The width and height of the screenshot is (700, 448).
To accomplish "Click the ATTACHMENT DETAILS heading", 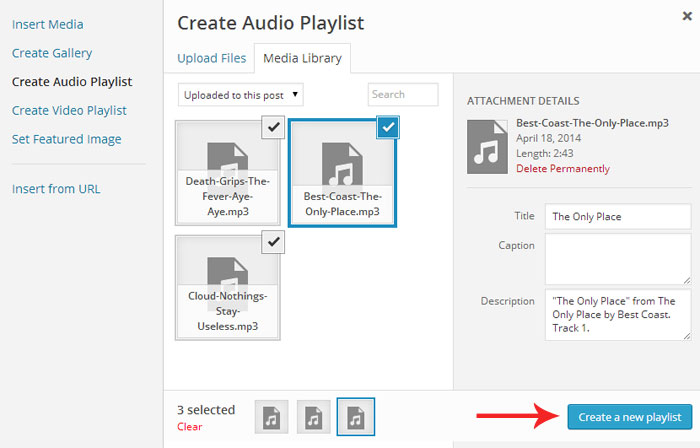I will pos(523,101).
